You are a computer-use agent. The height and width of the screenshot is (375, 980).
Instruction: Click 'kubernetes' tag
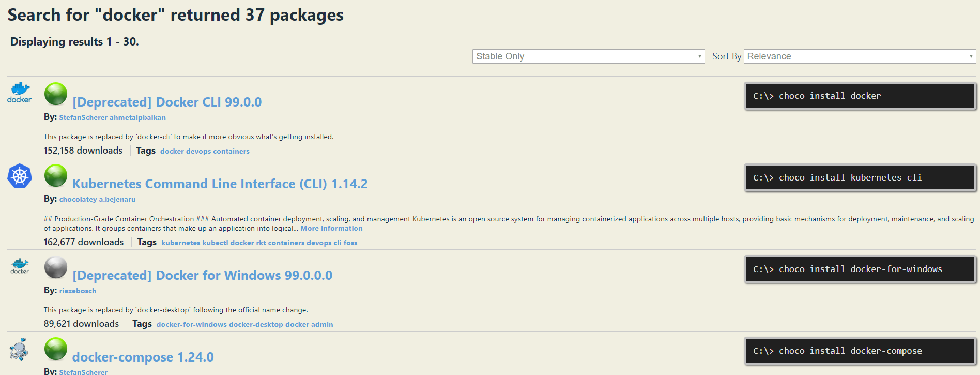(x=181, y=243)
